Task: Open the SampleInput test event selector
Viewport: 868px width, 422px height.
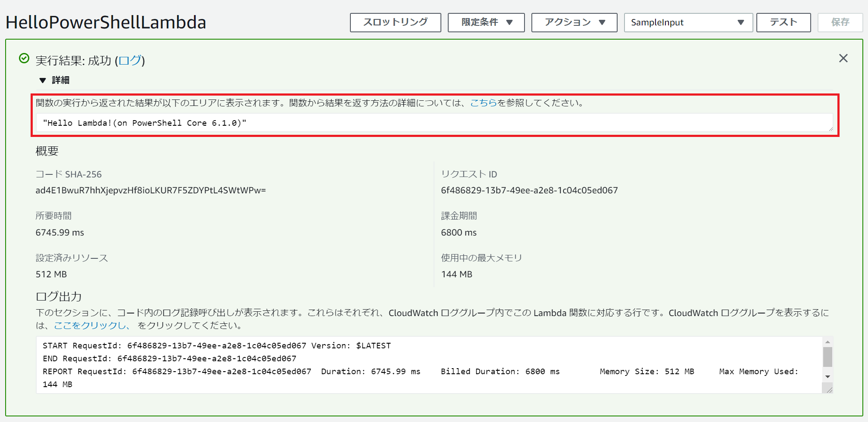Action: point(688,22)
